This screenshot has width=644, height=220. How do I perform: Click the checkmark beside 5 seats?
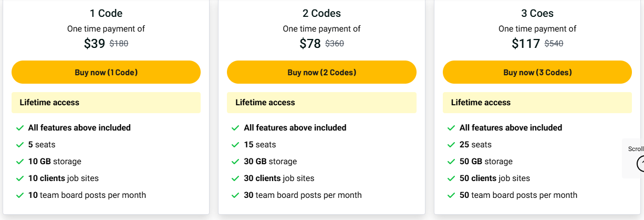pyautogui.click(x=20, y=145)
